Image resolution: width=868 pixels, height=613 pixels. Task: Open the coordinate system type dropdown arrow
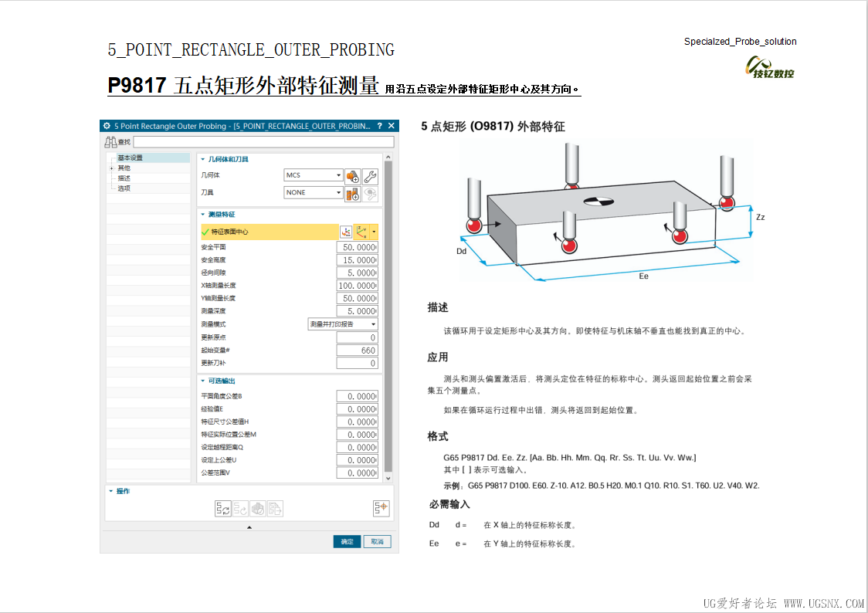coord(375,232)
